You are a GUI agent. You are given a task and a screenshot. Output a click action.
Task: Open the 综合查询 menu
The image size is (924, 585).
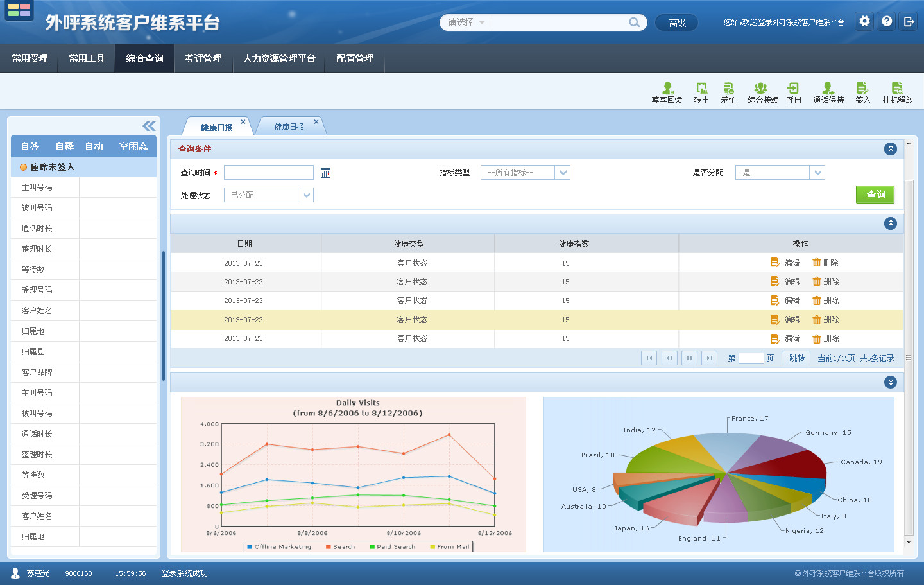144,58
